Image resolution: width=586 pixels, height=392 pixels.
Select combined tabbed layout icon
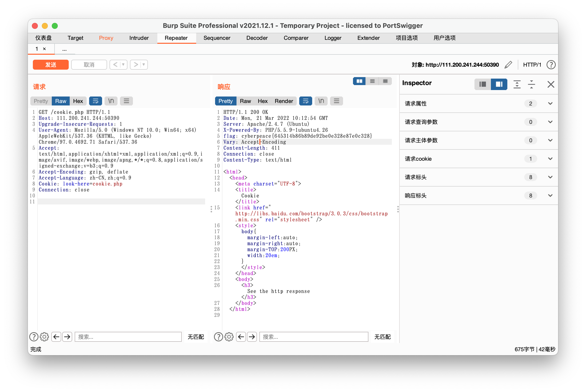385,81
